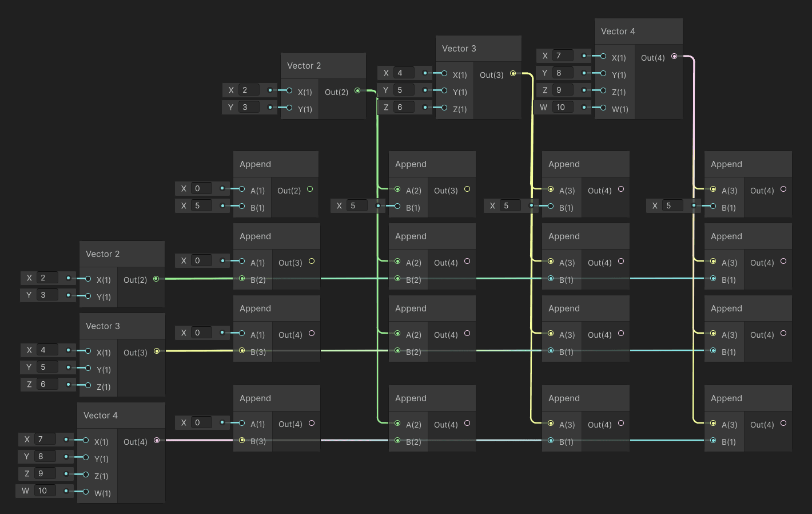The width and height of the screenshot is (812, 514).
Task: Click the Out(4) port on the top-right Vector 4 node
Action: (x=675, y=57)
